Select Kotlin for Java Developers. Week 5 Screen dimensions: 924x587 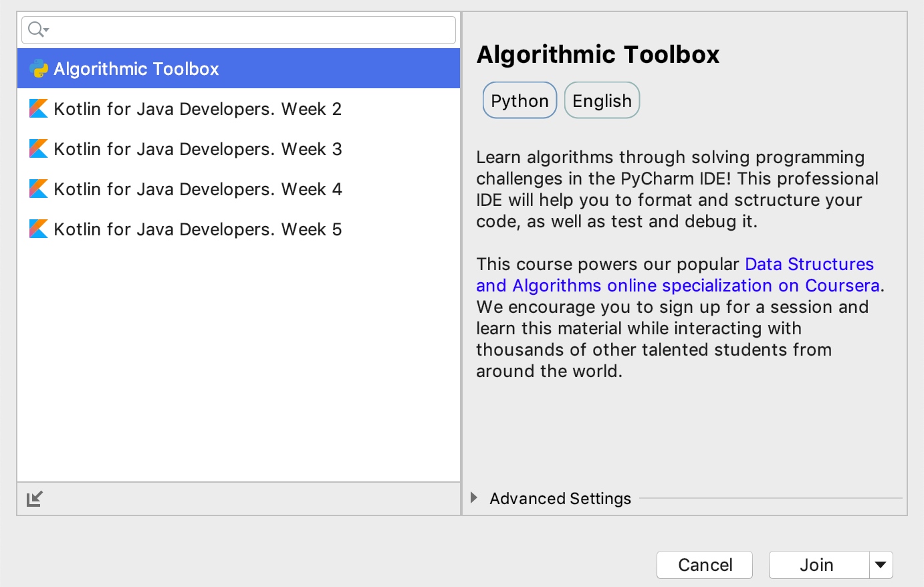(239, 229)
